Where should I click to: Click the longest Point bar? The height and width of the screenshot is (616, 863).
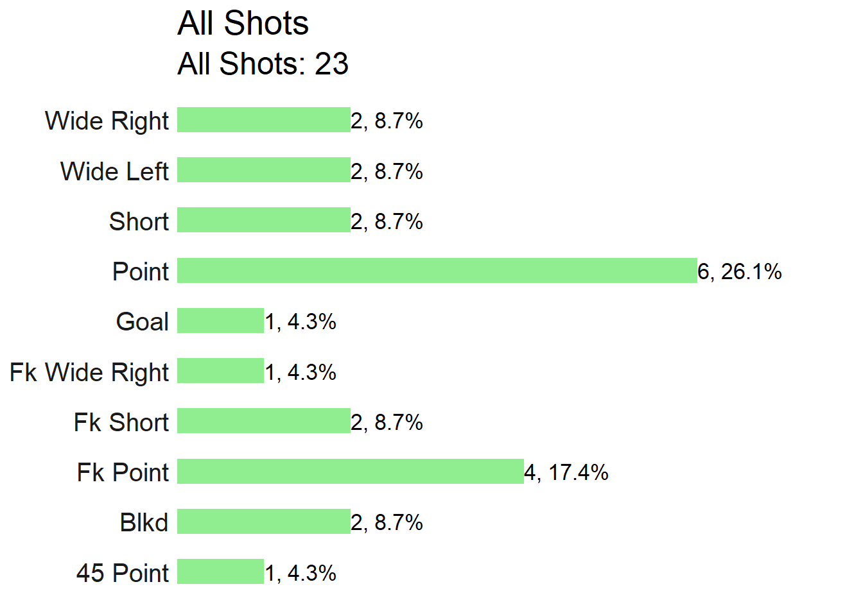point(437,271)
